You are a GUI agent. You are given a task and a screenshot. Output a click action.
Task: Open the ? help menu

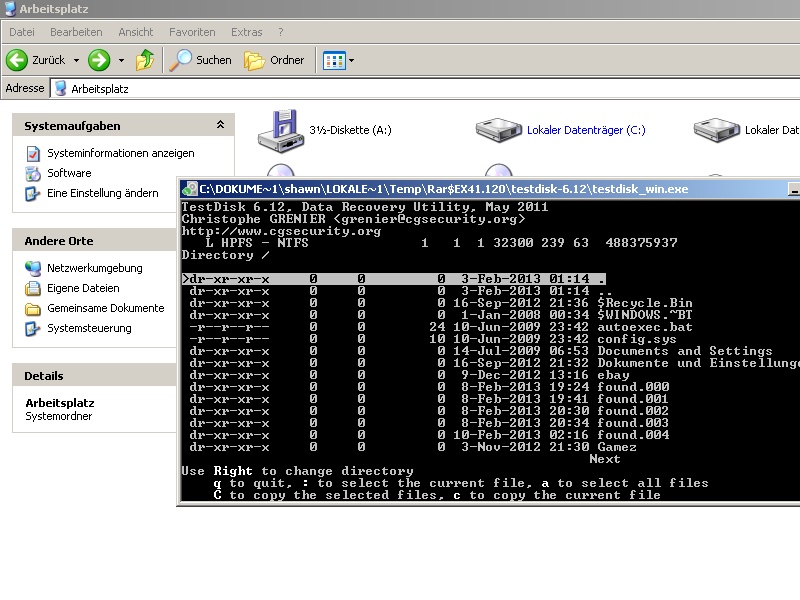pos(281,32)
